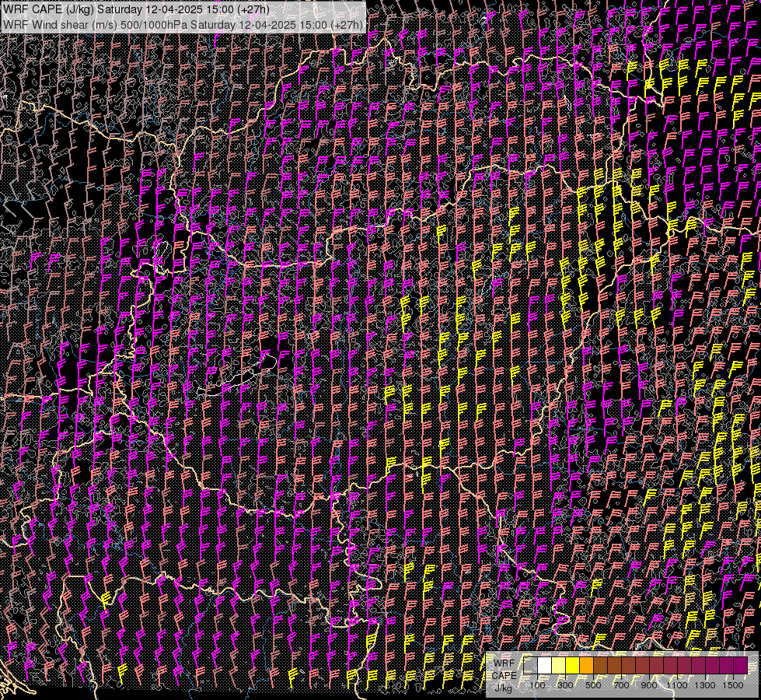Click the legend value 1500

coord(733,685)
